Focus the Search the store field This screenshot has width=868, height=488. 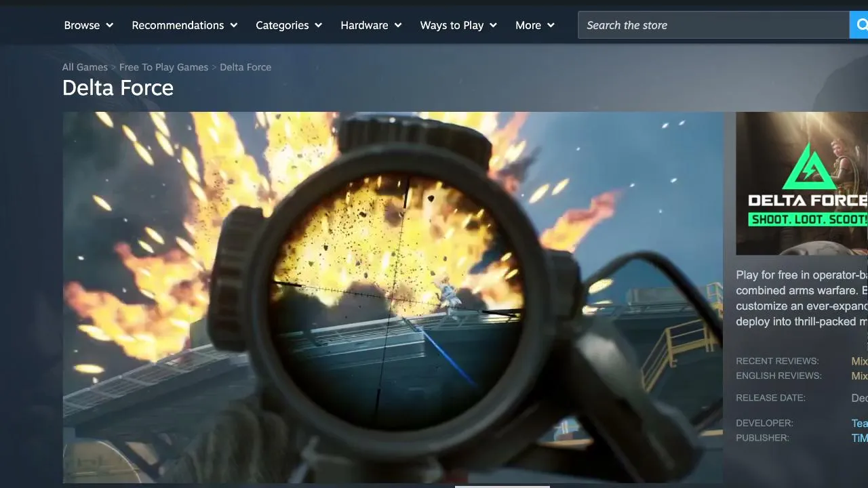[x=713, y=25]
